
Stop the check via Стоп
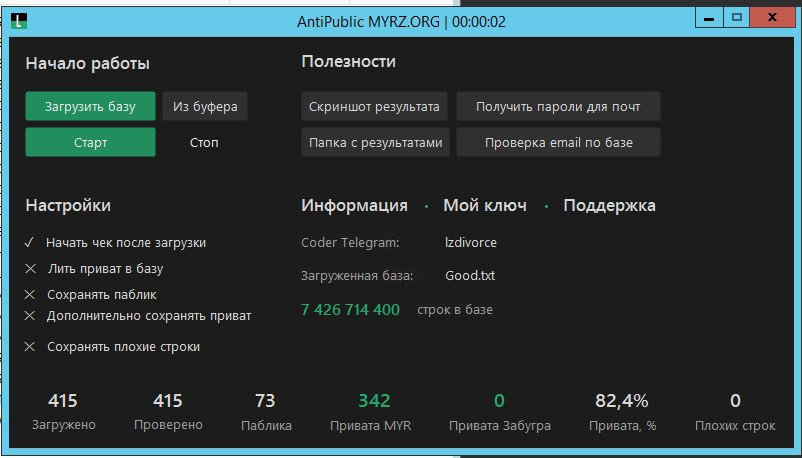click(x=204, y=142)
